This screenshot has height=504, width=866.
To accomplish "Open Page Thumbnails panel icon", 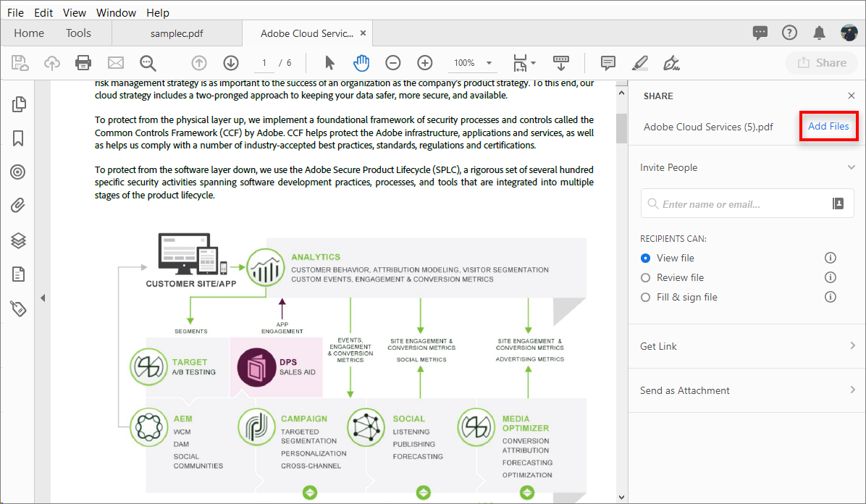I will (18, 104).
